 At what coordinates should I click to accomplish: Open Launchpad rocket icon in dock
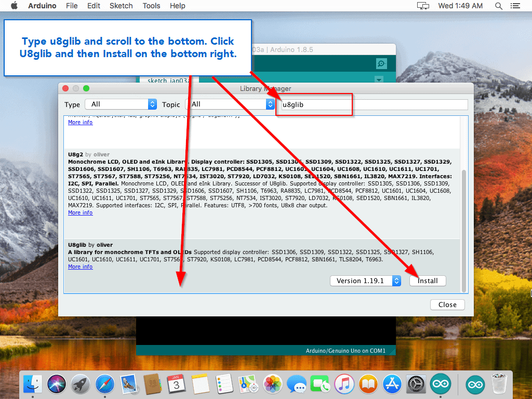tap(81, 384)
